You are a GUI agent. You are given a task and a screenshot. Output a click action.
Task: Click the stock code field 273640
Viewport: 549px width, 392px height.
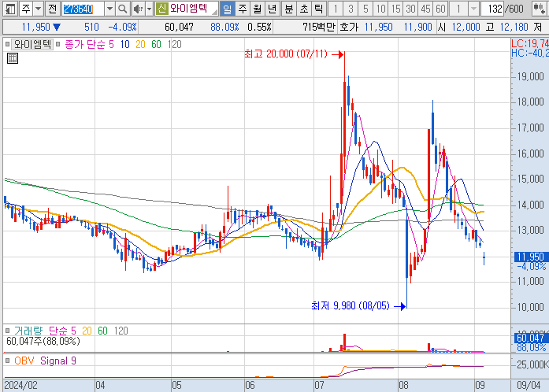83,9
